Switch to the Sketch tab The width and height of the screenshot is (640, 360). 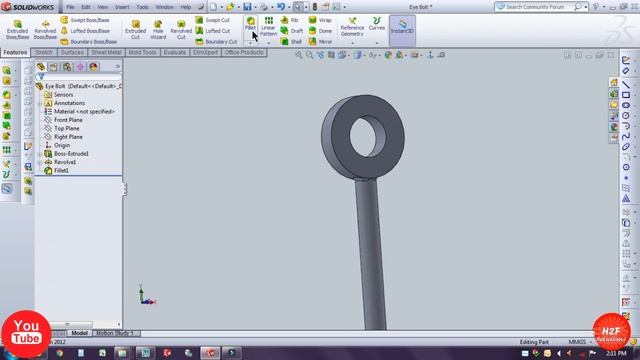44,53
